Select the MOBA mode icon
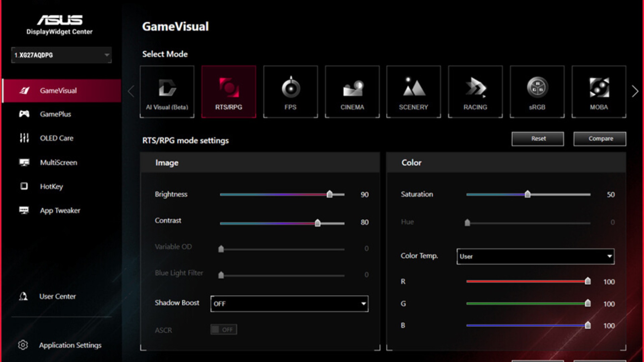 pos(599,91)
